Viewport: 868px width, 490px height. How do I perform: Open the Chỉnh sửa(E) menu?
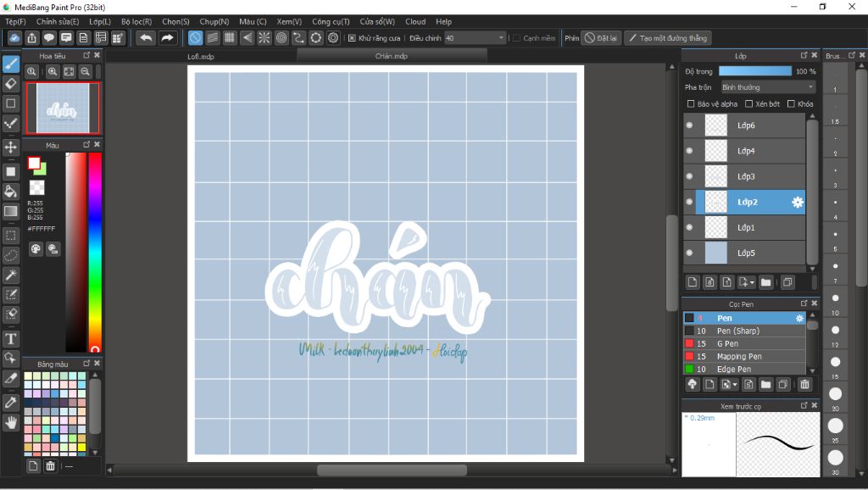click(x=58, y=21)
